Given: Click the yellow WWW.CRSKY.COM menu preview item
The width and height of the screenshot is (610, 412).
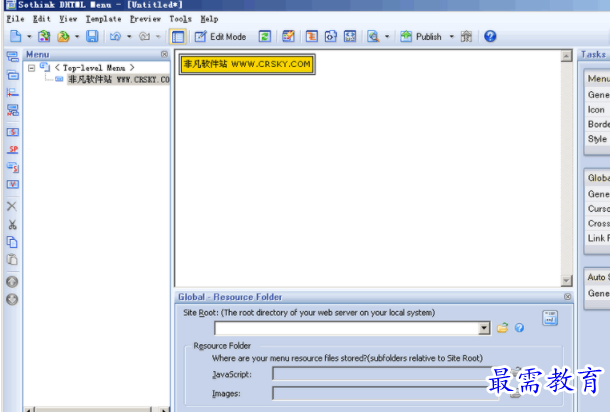Looking at the screenshot, I should click(x=247, y=64).
